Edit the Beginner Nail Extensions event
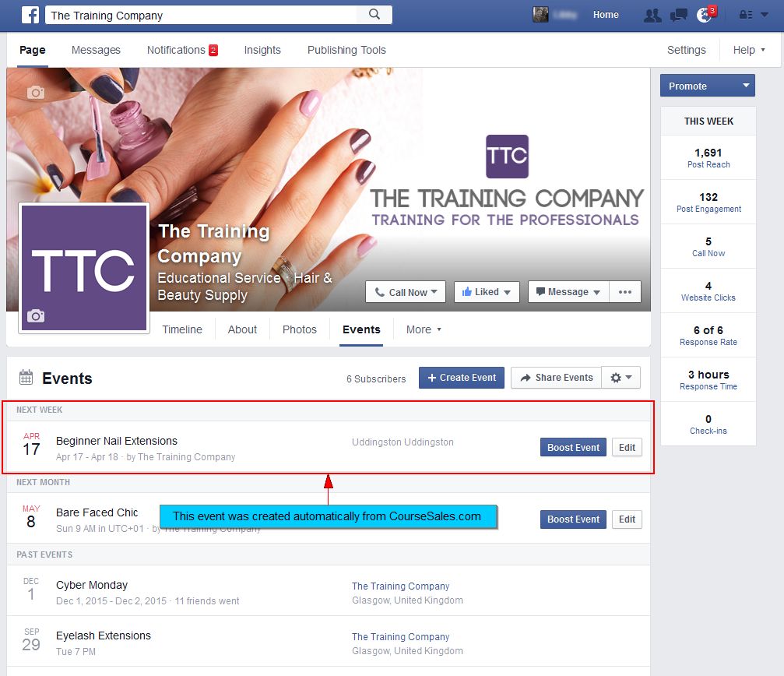Image resolution: width=784 pixels, height=676 pixels. (627, 448)
